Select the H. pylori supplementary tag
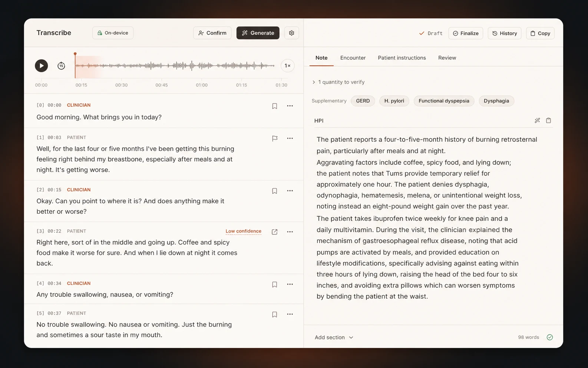 click(394, 101)
